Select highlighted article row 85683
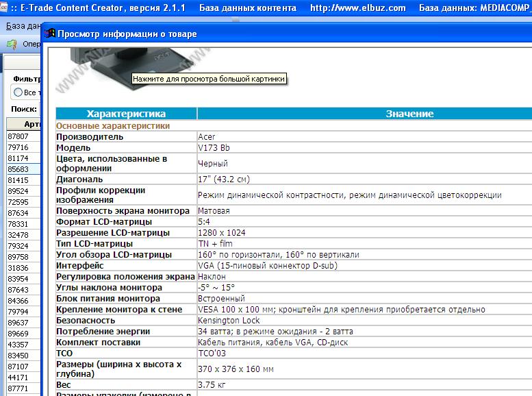532x396 pixels. [x=23, y=169]
